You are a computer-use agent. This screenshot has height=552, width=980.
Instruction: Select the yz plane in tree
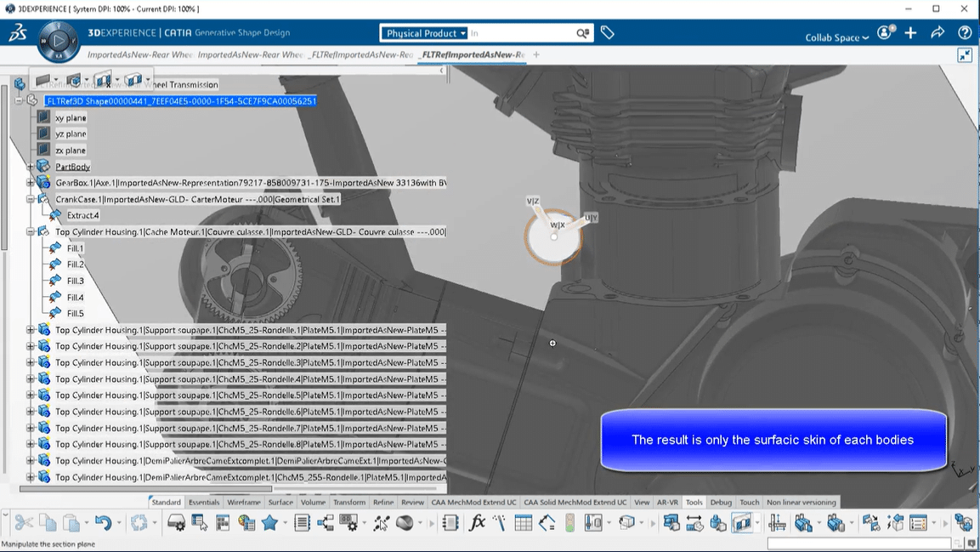[x=71, y=134]
